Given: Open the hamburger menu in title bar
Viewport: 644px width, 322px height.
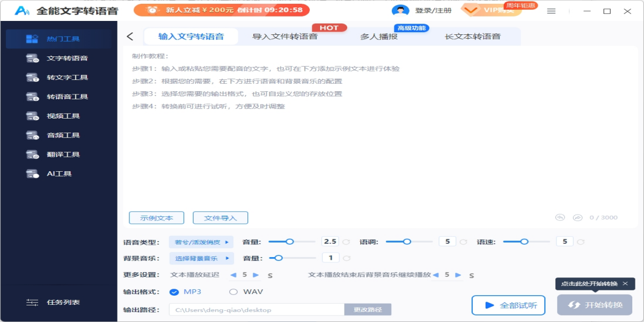Looking at the screenshot, I should coord(551,11).
